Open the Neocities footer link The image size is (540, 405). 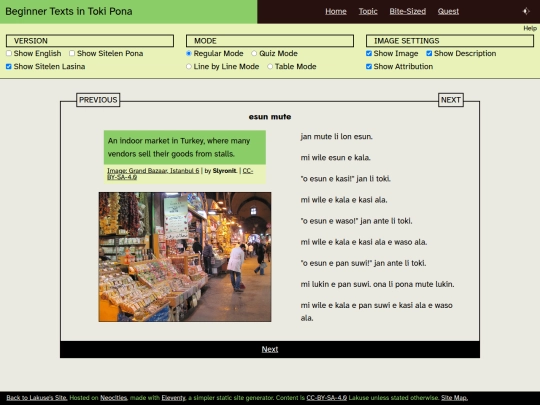[x=114, y=398]
